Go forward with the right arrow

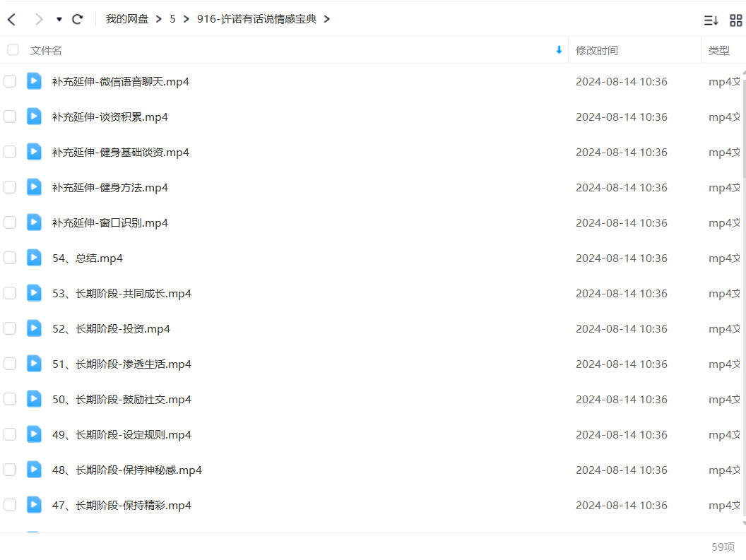[39, 20]
